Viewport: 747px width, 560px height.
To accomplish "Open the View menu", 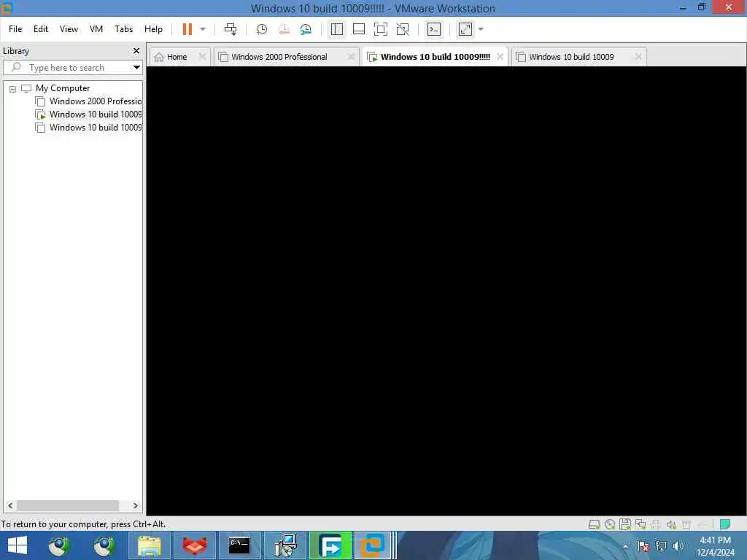I will [69, 29].
